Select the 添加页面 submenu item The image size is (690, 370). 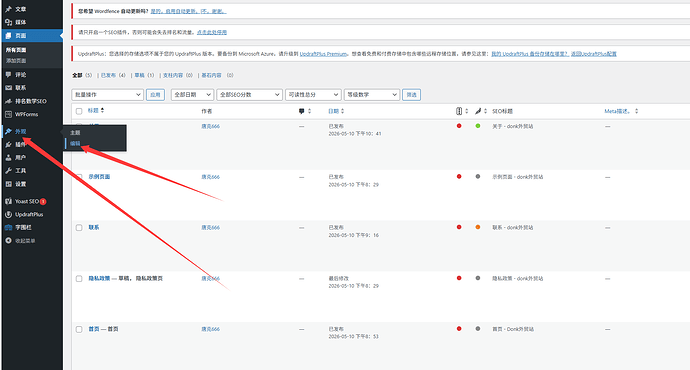16,61
